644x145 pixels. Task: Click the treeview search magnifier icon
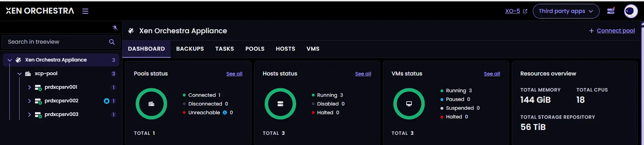pyautogui.click(x=112, y=42)
